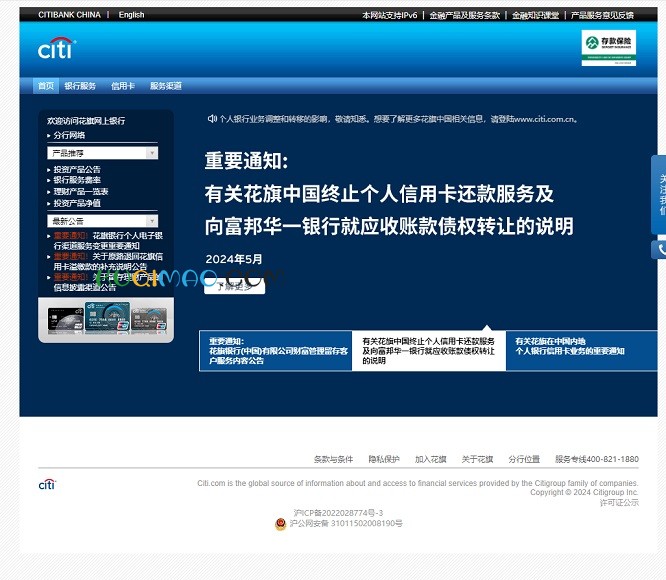Open the 分行位置 footer link
This screenshot has height=580, width=666.
tap(524, 459)
